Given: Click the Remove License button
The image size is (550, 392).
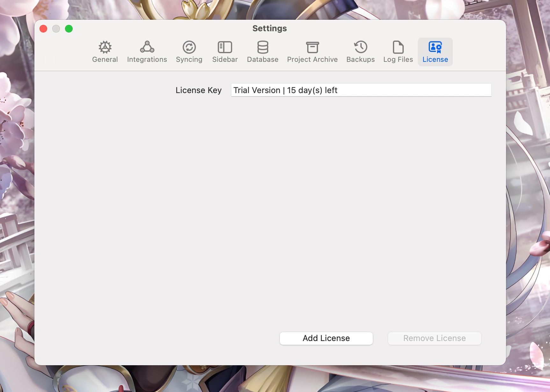Looking at the screenshot, I should pos(434,338).
